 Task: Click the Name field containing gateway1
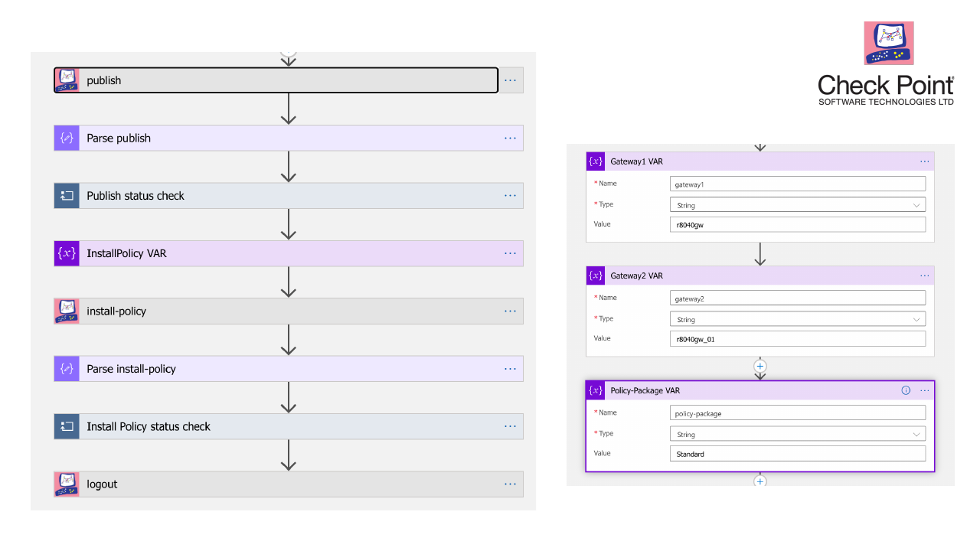(x=797, y=184)
